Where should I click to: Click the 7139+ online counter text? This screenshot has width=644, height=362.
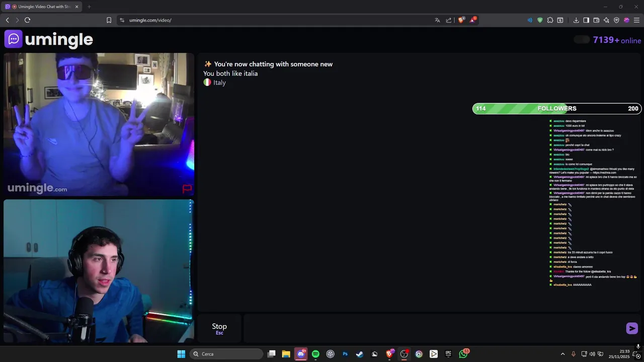coord(617,40)
